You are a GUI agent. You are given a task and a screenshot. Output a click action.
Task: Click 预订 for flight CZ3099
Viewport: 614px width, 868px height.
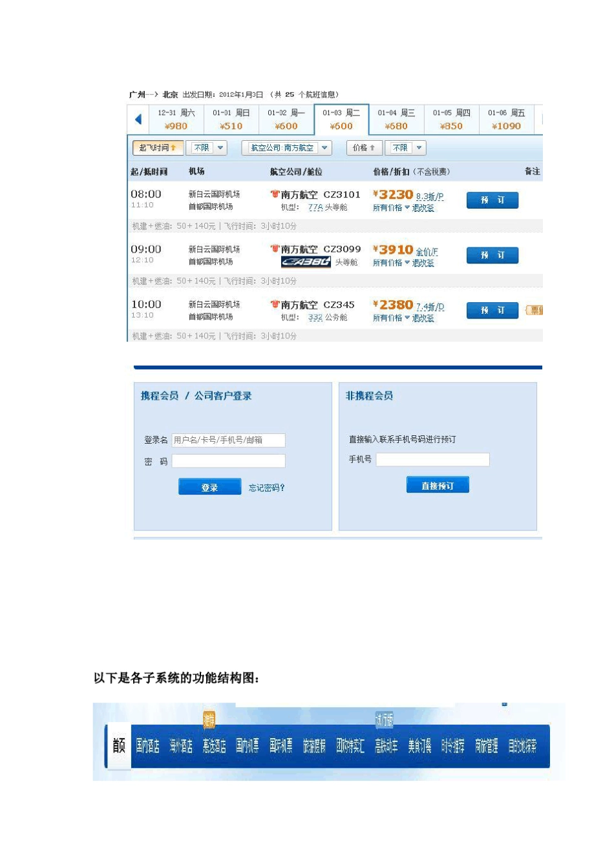pos(492,255)
